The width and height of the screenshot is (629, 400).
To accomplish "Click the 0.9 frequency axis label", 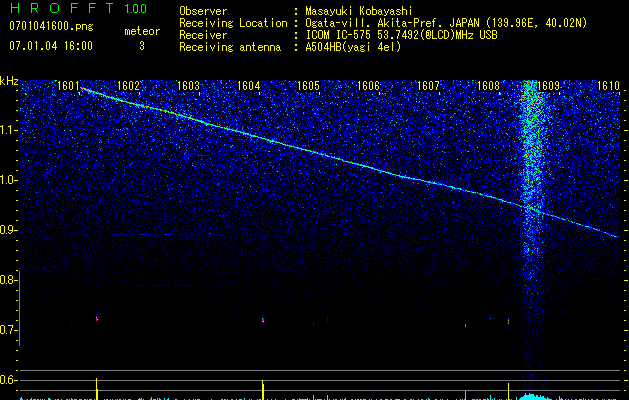I will (x=8, y=230).
